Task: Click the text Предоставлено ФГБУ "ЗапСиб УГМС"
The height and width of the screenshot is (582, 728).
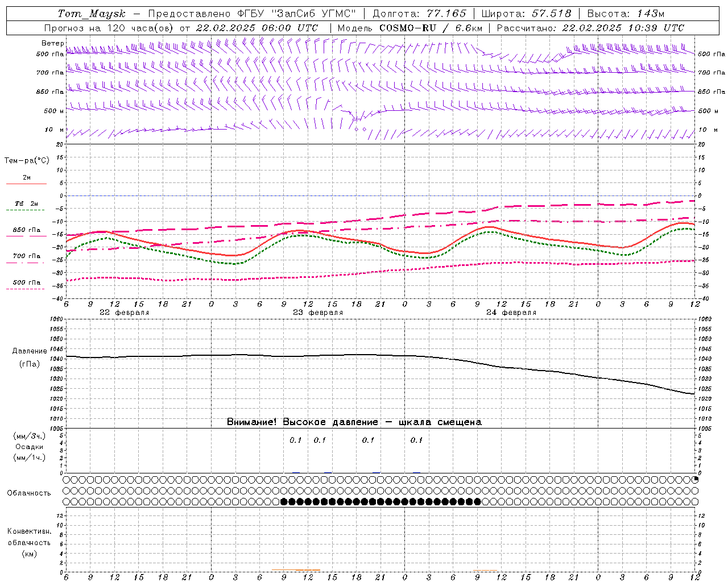Action: pos(252,14)
